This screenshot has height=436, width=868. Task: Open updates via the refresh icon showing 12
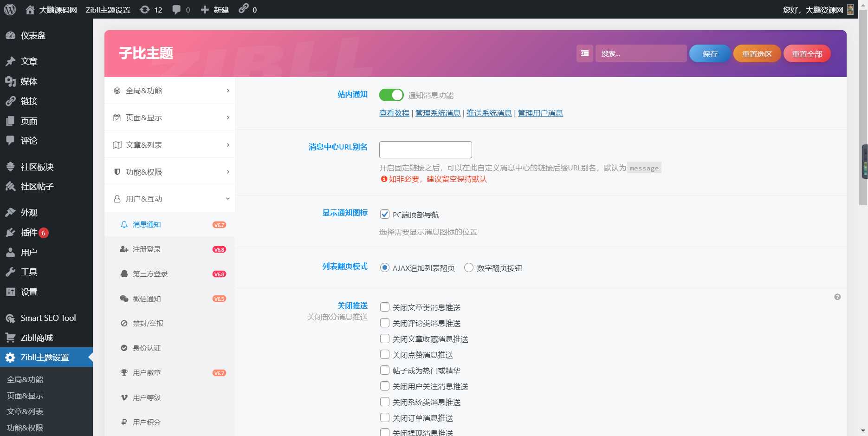[149, 9]
